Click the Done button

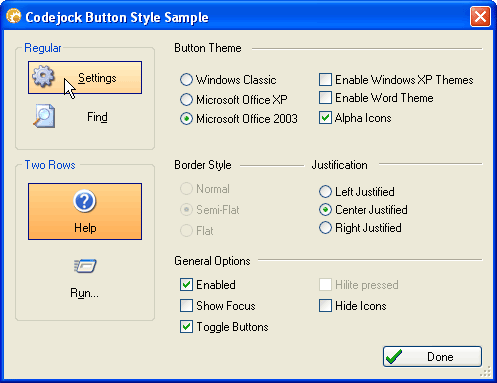tap(432, 357)
